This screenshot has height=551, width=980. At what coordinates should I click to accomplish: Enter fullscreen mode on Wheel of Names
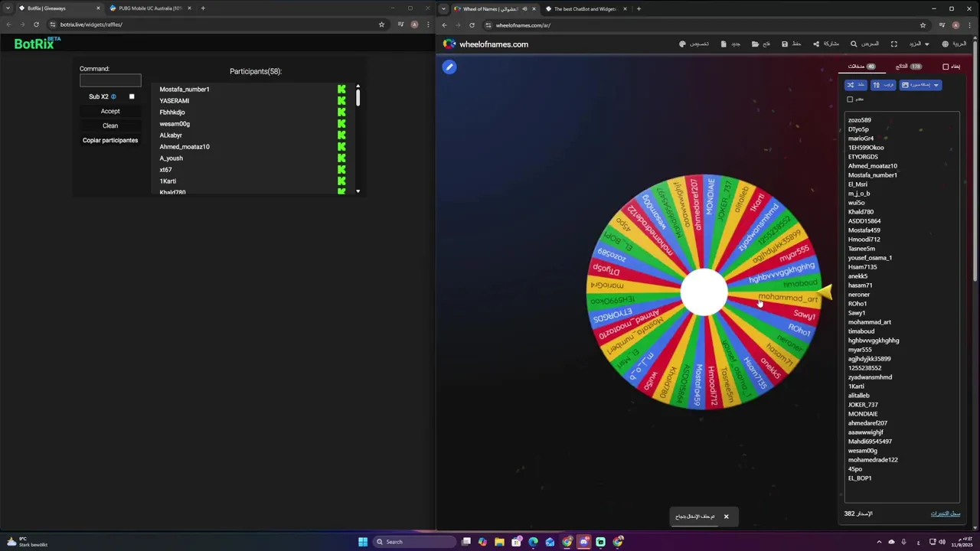(x=893, y=44)
